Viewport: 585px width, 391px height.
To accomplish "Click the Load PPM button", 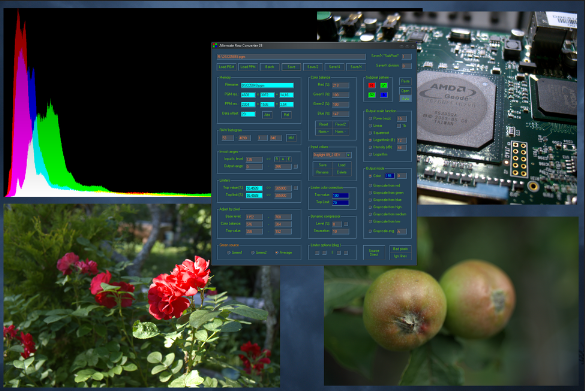I will pyautogui.click(x=248, y=67).
